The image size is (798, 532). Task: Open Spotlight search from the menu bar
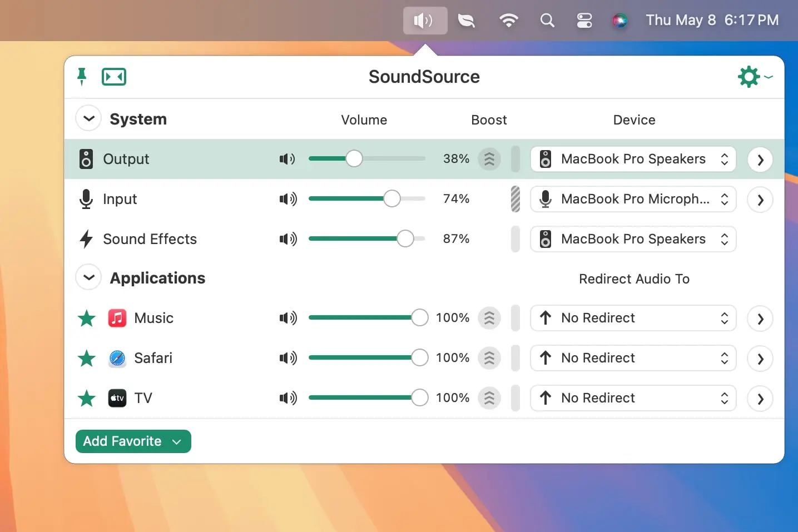click(x=547, y=21)
